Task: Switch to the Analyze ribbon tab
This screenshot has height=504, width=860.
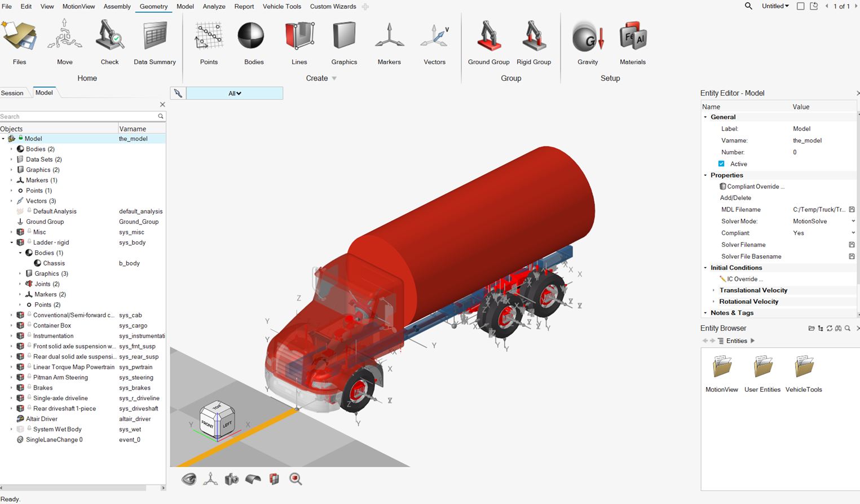Action: pos(214,6)
